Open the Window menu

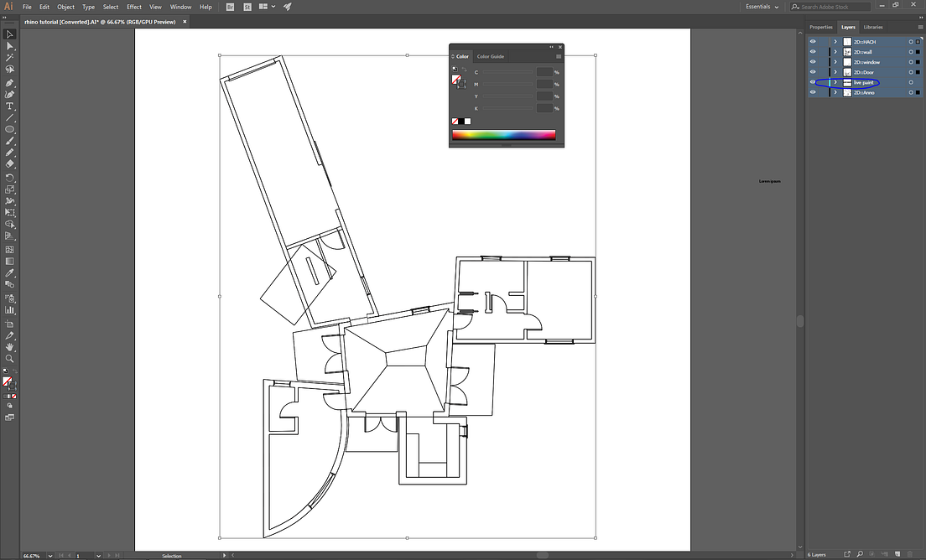tap(180, 7)
